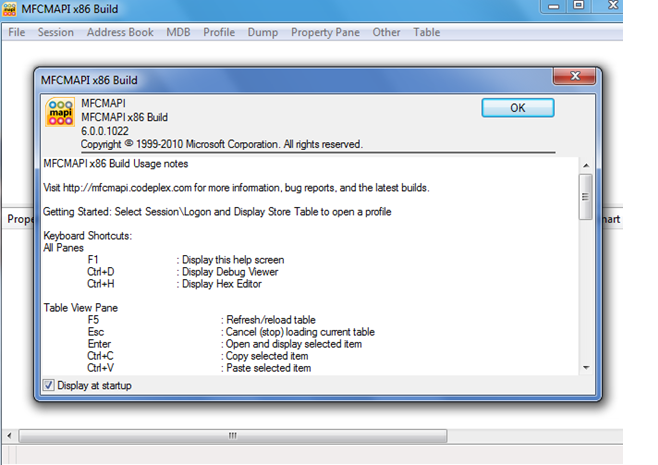Image resolution: width=658 pixels, height=465 pixels.
Task: Click the MFCMAPI mapi logo icon in dialog
Action: [60, 112]
